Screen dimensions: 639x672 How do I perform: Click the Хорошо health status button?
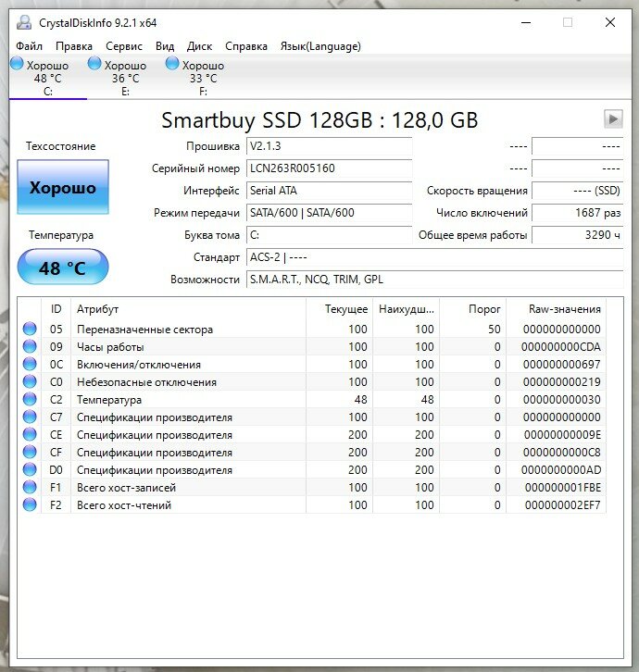63,187
